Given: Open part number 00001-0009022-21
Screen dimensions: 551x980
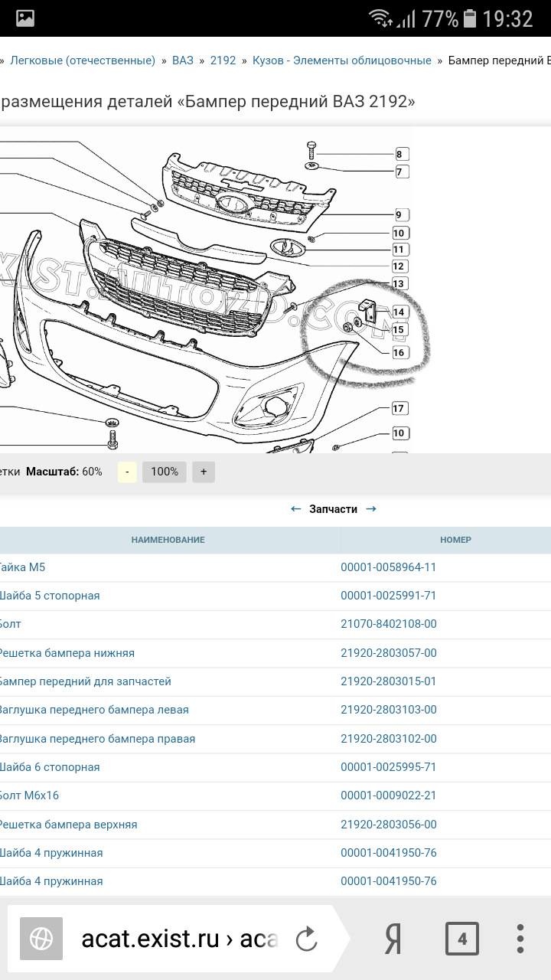Looking at the screenshot, I should pyautogui.click(x=389, y=795).
